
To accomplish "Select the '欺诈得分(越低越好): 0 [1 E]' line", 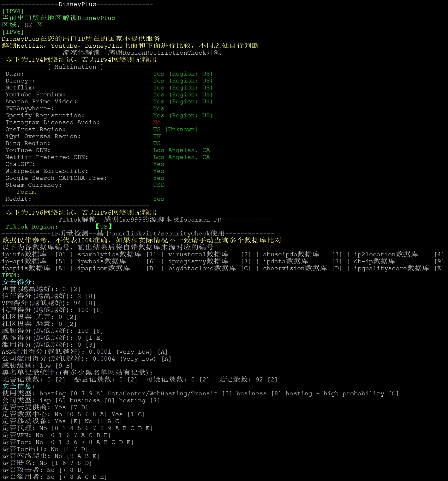I will (x=52, y=338).
